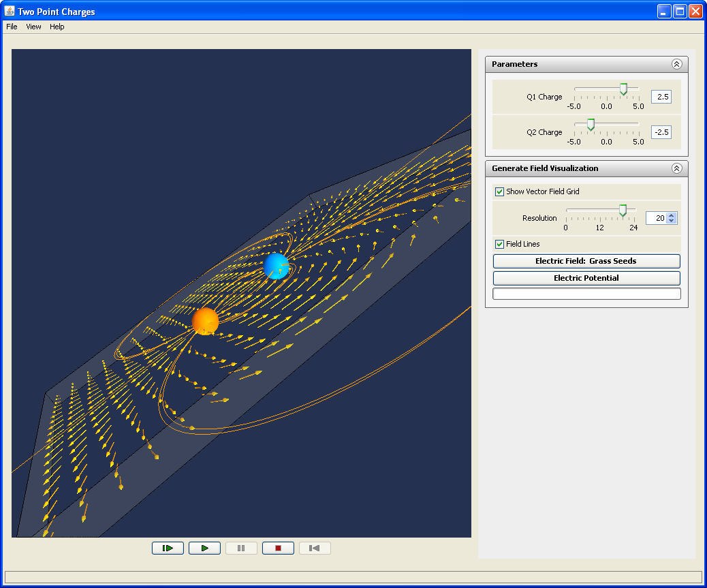
Task: Click the Resolution spinner field showing 20
Action: (x=657, y=218)
